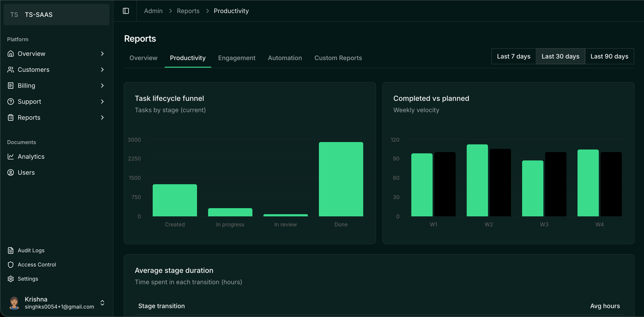Image resolution: width=644 pixels, height=317 pixels.
Task: Open the Settings gear icon
Action: [x=10, y=279]
